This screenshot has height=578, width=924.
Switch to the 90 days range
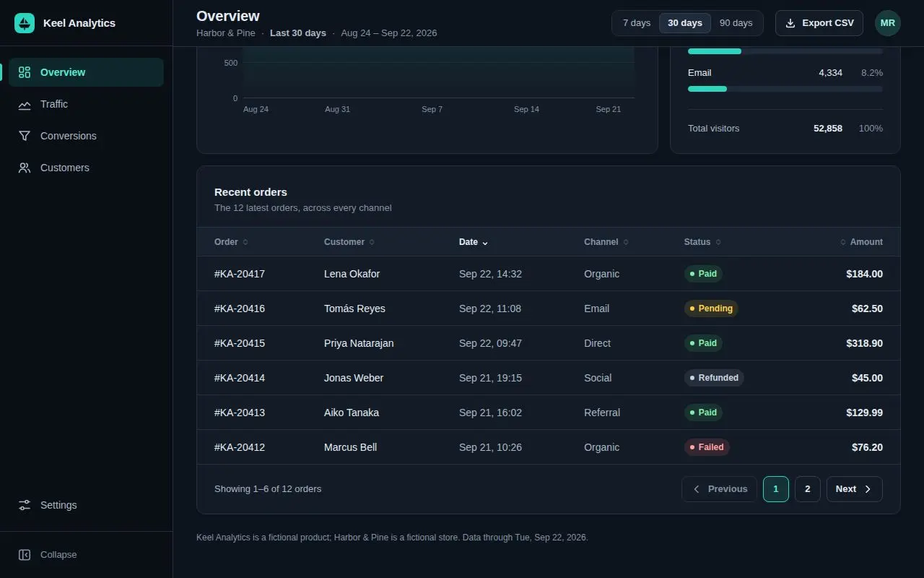coord(736,23)
